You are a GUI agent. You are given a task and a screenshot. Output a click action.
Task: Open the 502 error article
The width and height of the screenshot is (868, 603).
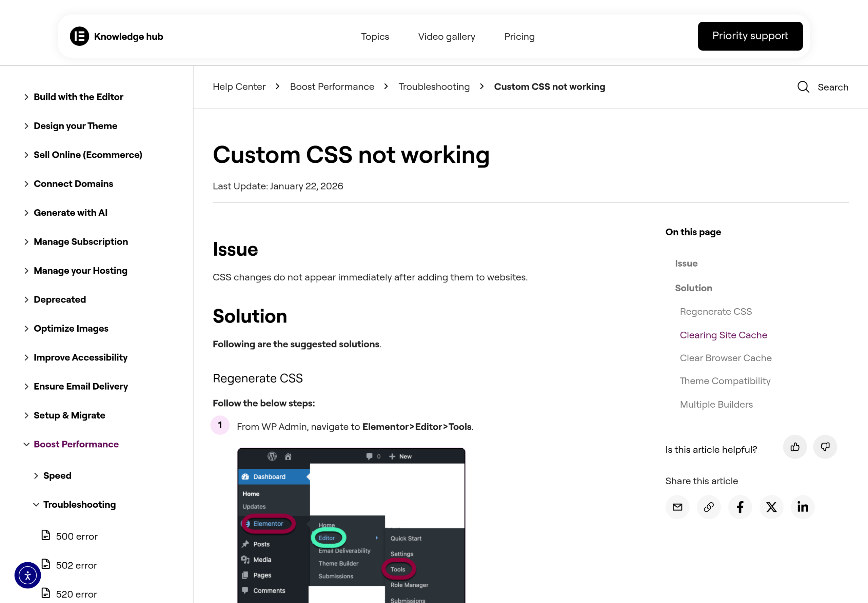[76, 566]
